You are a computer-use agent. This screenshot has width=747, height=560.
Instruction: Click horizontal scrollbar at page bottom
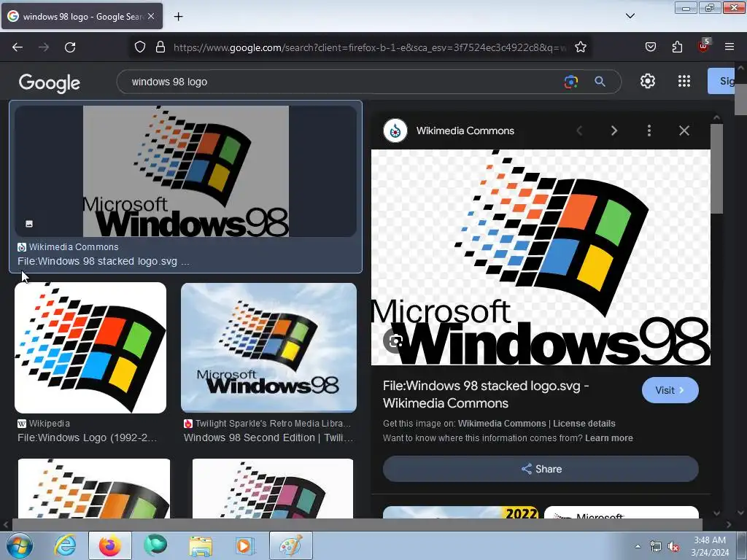(x=357, y=524)
